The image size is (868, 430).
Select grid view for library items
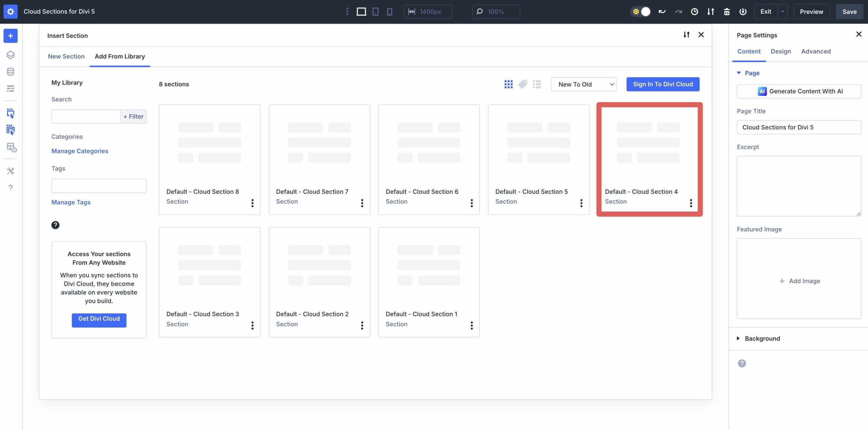[x=508, y=84]
